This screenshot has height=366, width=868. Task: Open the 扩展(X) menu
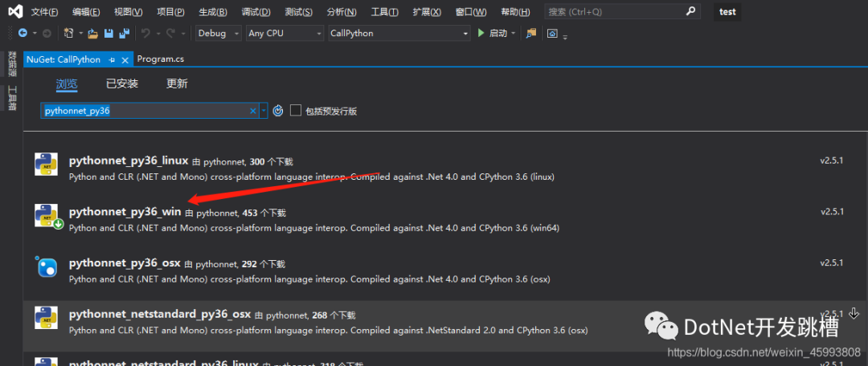(427, 11)
